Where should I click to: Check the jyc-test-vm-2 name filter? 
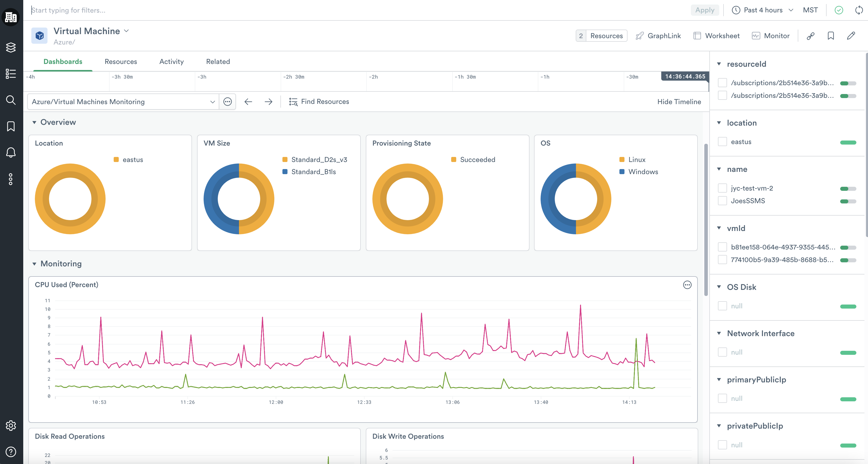(722, 188)
